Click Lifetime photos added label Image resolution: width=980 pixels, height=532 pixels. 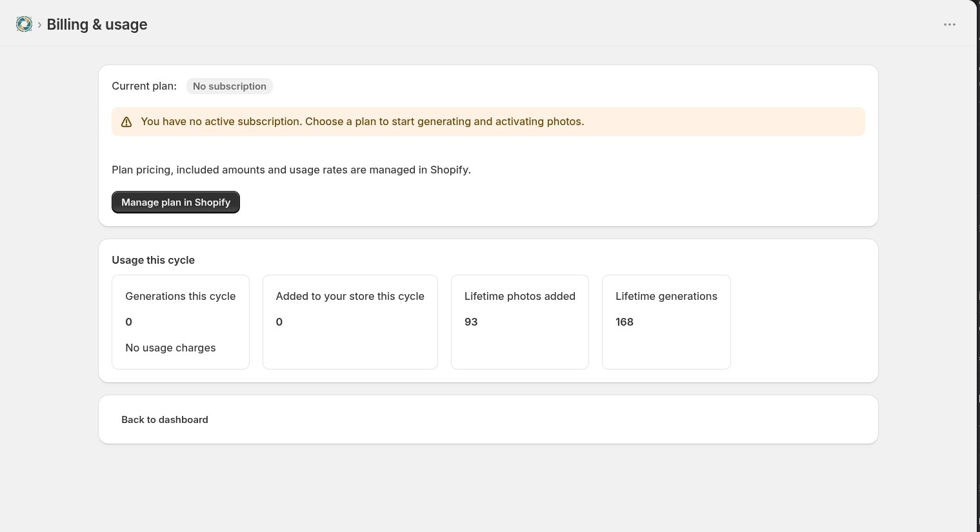(520, 297)
